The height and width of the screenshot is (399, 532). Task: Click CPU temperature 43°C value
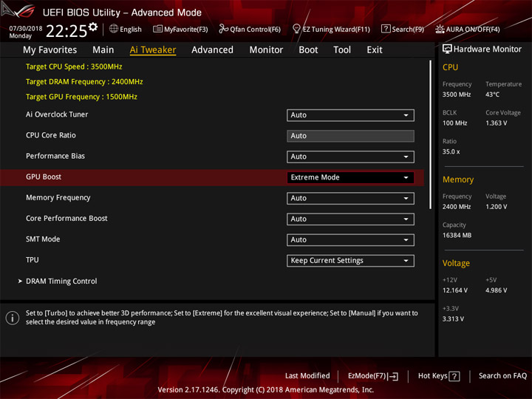(x=492, y=95)
